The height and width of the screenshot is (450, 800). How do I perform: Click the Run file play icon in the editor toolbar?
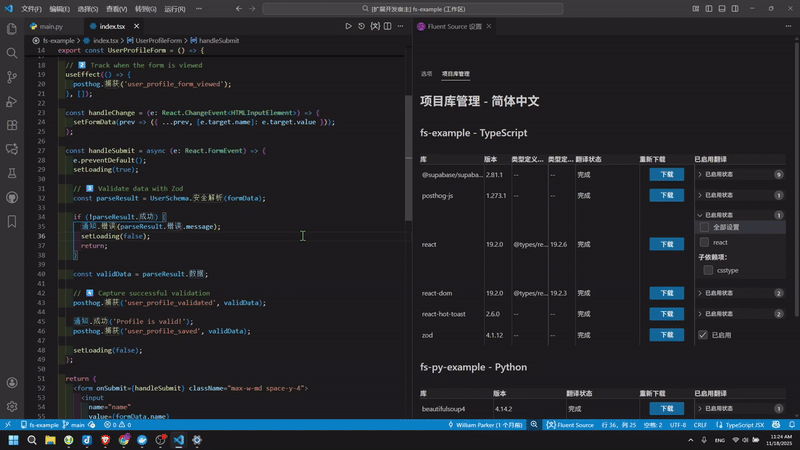tap(348, 26)
